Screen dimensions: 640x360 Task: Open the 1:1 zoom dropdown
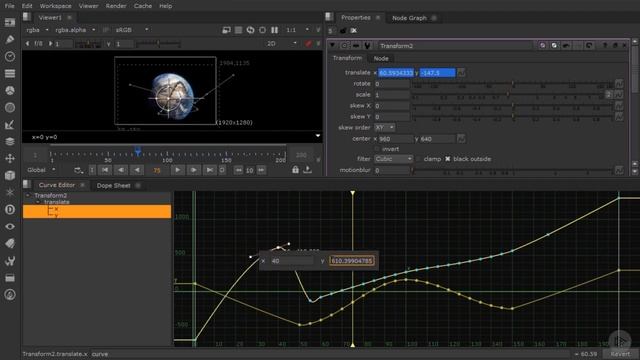(x=298, y=30)
